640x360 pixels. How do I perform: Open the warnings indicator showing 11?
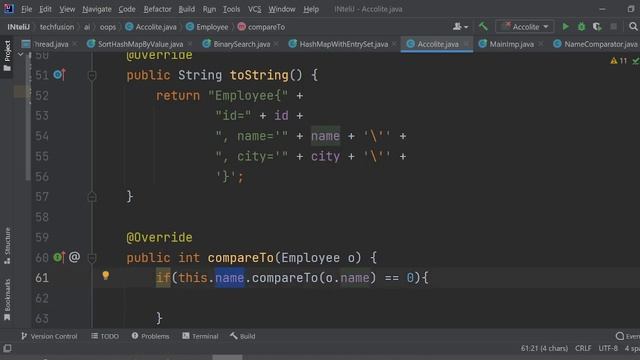[x=618, y=61]
